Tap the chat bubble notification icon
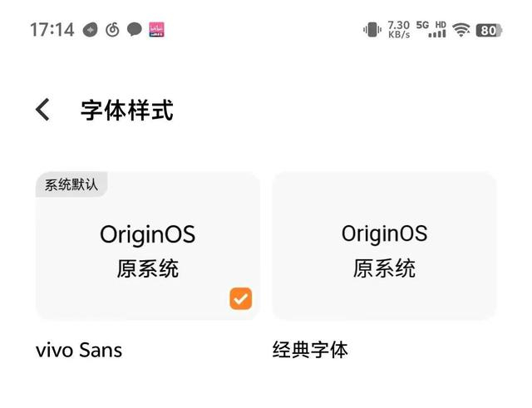532x408 pixels. (x=135, y=30)
